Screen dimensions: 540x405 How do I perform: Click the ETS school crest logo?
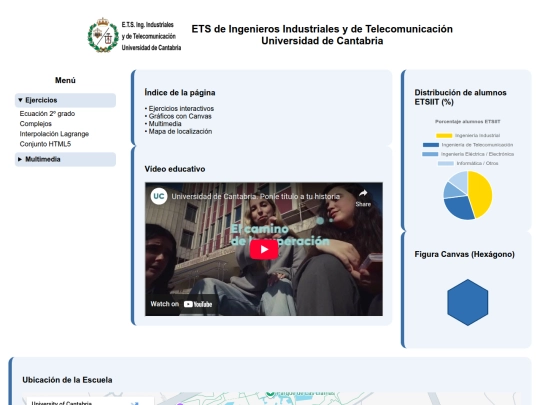(x=103, y=35)
